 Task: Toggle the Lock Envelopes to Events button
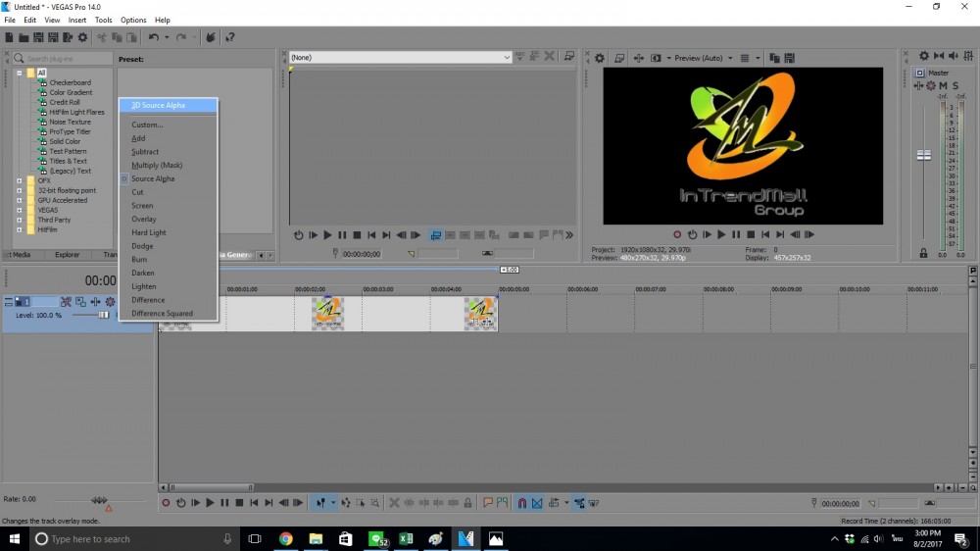click(579, 503)
